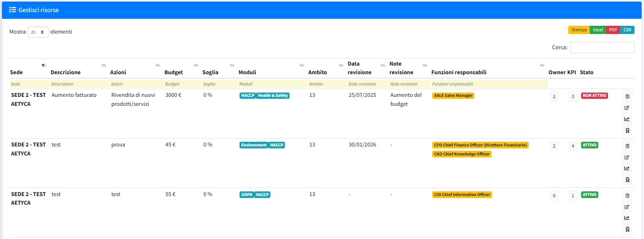The width and height of the screenshot is (644, 239).
Task: Export the table to Excel
Action: (597, 30)
